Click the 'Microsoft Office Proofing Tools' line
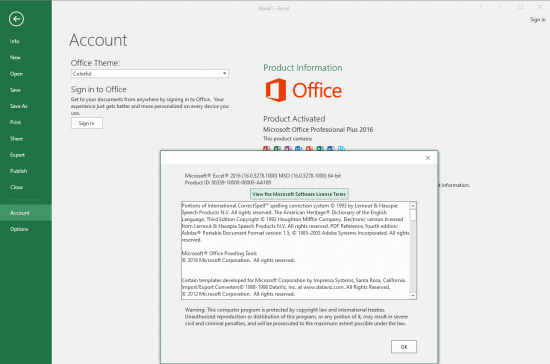This screenshot has height=364, width=550. click(x=219, y=253)
